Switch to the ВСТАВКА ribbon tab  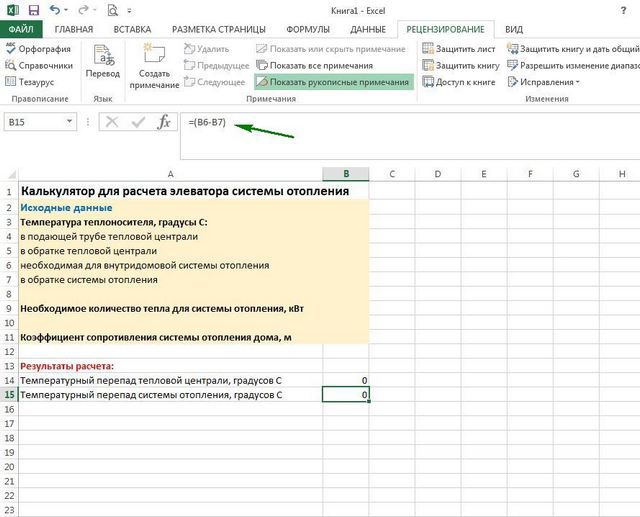tap(133, 29)
